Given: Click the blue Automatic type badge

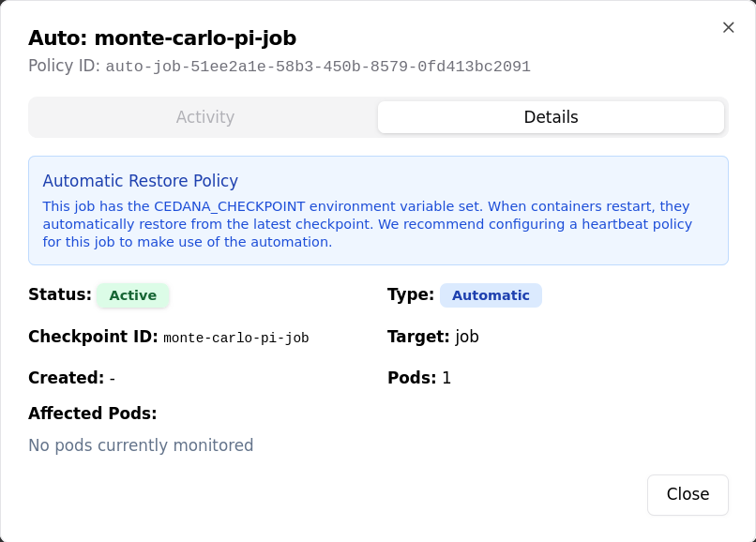Looking at the screenshot, I should (491, 295).
